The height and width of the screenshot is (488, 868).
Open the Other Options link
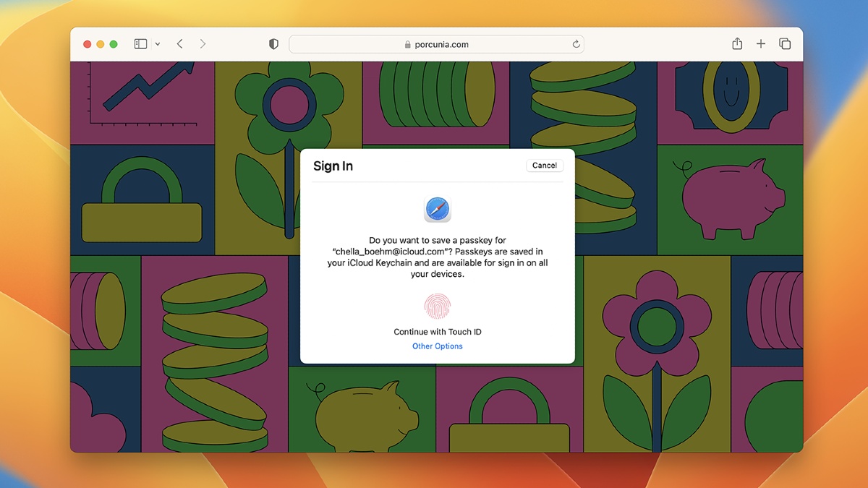tap(438, 346)
